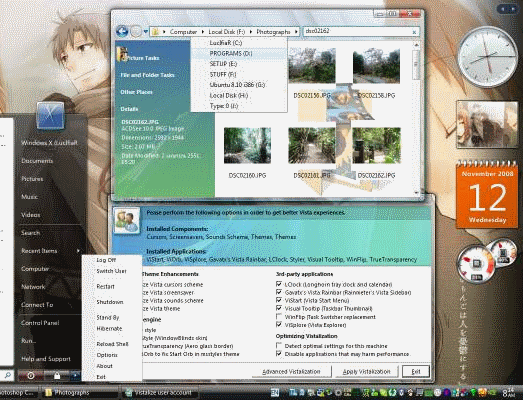523x400 pixels.
Task: Choose LuciFeR (C:) from the drive list
Action: [238, 43]
